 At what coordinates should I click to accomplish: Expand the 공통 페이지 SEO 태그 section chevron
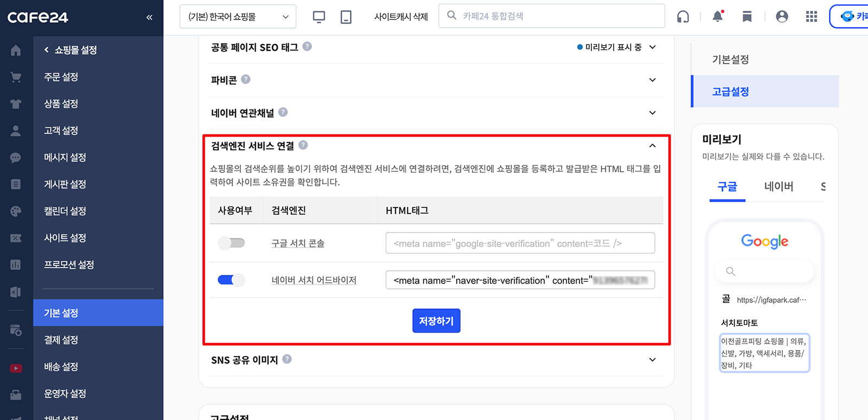tap(653, 47)
